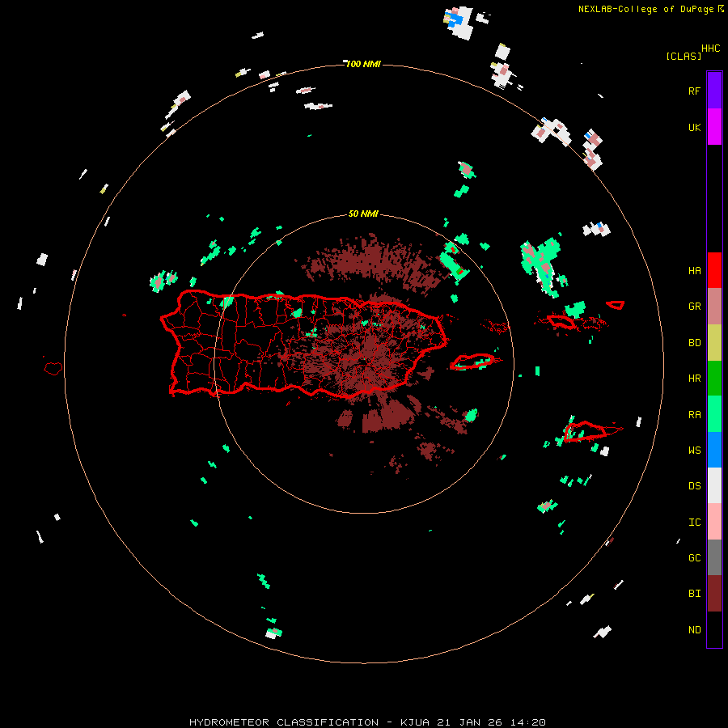The image size is (728, 728).
Task: Select the BD yellow legend block
Action: [x=714, y=343]
